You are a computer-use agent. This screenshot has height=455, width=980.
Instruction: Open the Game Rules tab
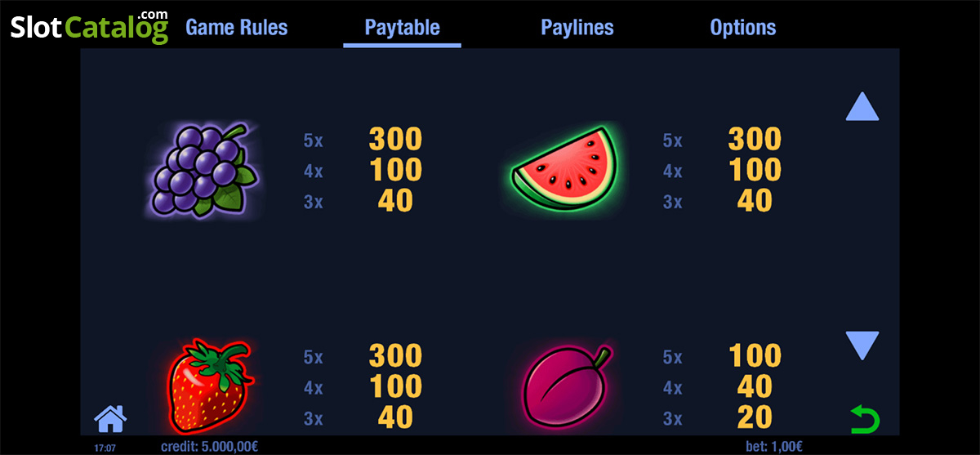[x=237, y=27]
